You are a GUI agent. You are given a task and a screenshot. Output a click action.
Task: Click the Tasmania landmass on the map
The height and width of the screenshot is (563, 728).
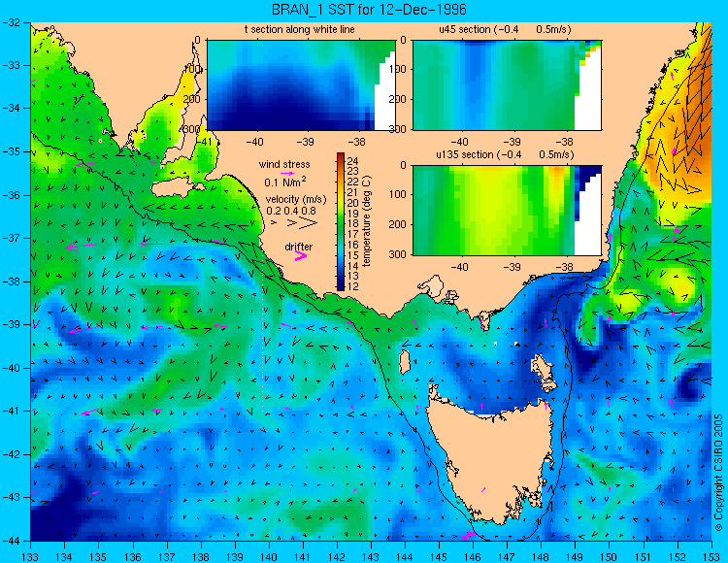coord(492,459)
